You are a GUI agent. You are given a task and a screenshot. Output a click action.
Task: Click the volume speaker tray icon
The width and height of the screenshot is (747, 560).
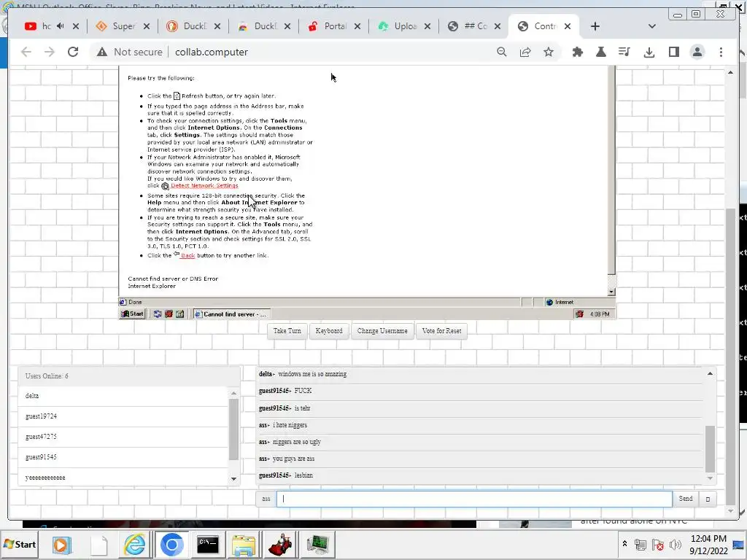(x=675, y=544)
